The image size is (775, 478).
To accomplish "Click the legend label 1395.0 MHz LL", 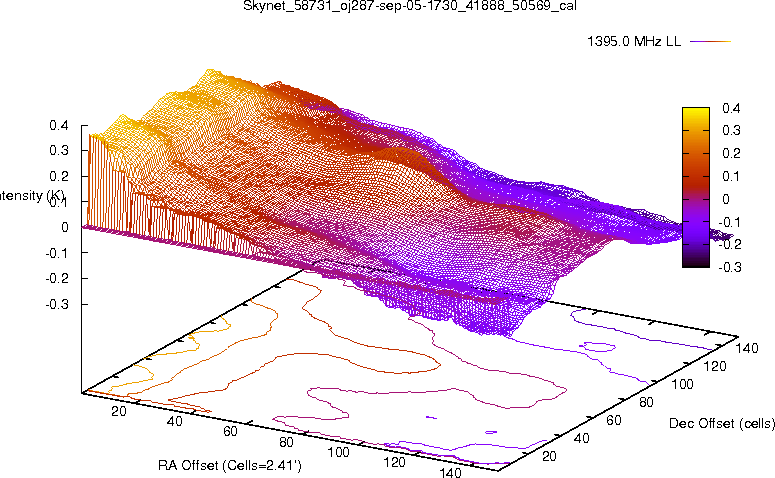I will pos(634,42).
